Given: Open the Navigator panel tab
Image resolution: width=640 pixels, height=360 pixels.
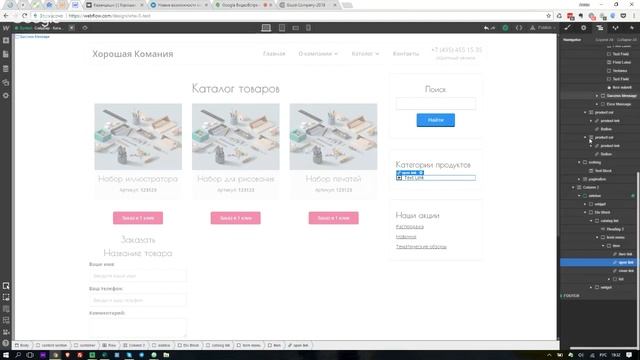Looking at the screenshot, I should [x=600, y=28].
